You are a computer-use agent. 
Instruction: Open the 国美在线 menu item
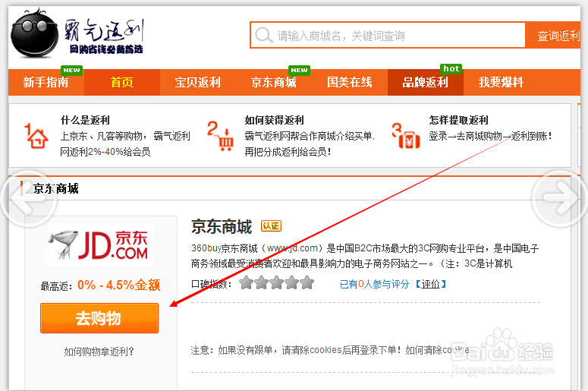click(350, 82)
